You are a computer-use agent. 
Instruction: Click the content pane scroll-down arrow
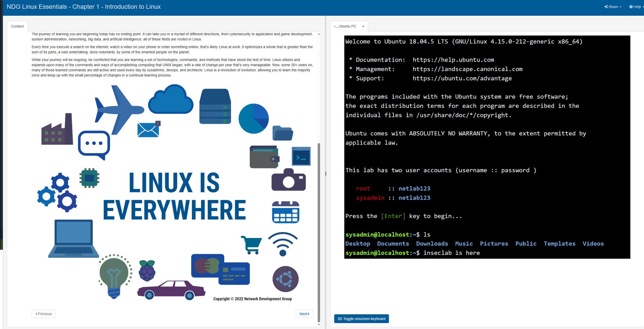[x=319, y=325]
